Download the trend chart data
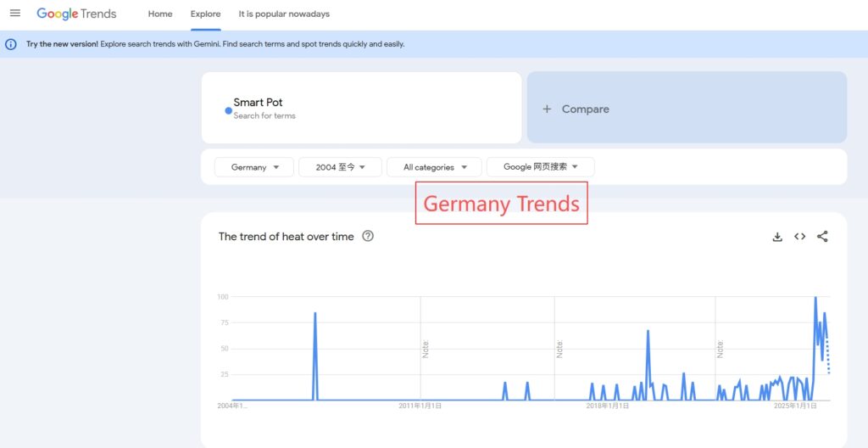 pyautogui.click(x=777, y=237)
